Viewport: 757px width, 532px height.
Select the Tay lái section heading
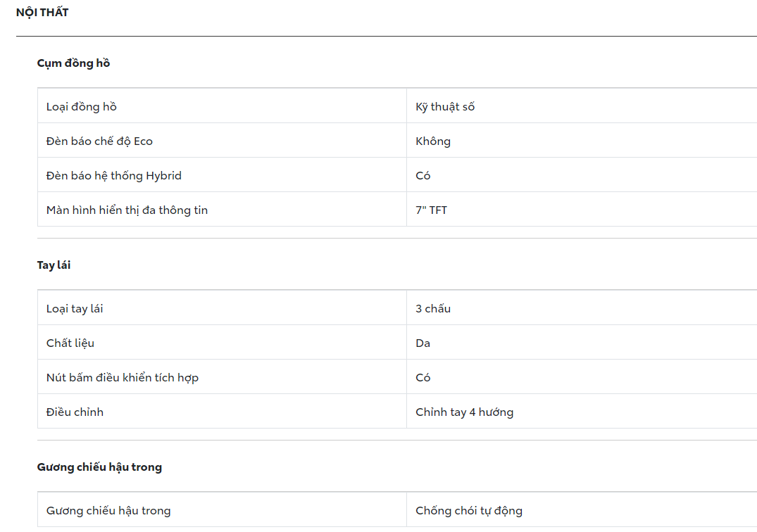pos(54,265)
